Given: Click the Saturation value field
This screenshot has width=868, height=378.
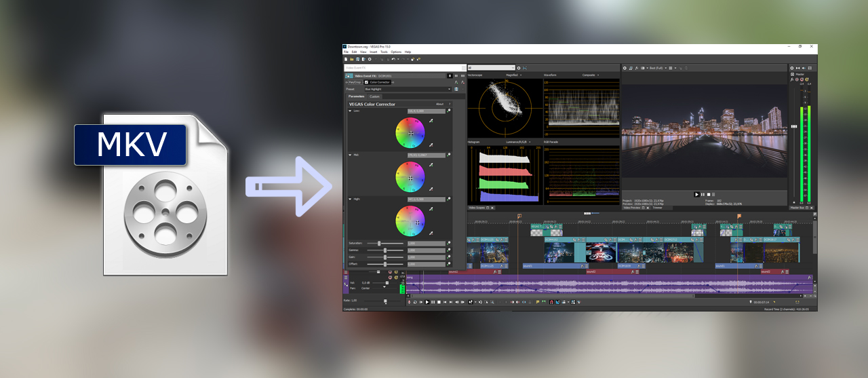Looking at the screenshot, I should pyautogui.click(x=426, y=243).
